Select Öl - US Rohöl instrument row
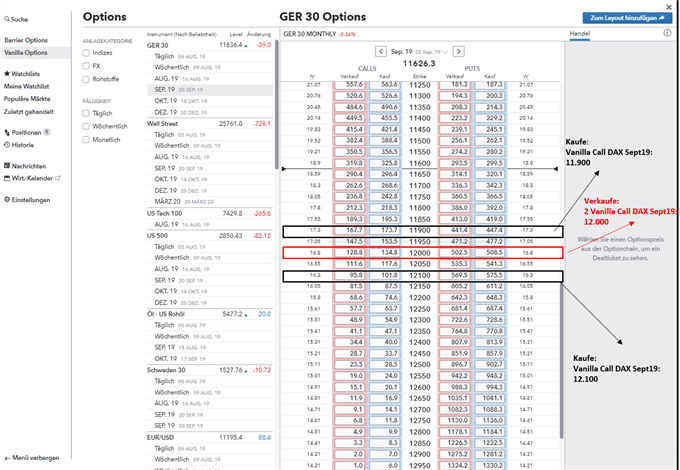Image resolution: width=680 pixels, height=470 pixels. tap(209, 314)
